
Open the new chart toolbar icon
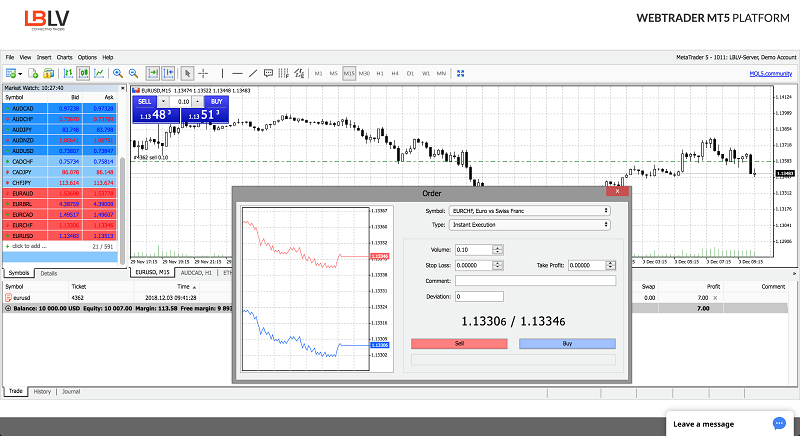point(11,73)
